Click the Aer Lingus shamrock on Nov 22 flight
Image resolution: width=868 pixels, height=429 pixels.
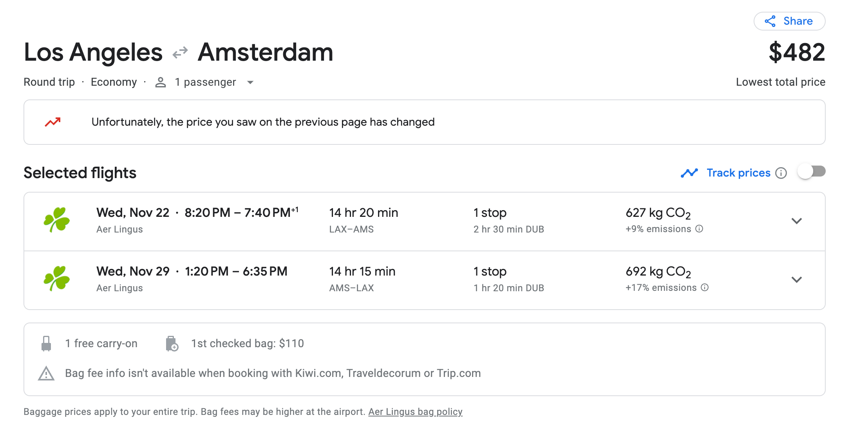click(57, 220)
